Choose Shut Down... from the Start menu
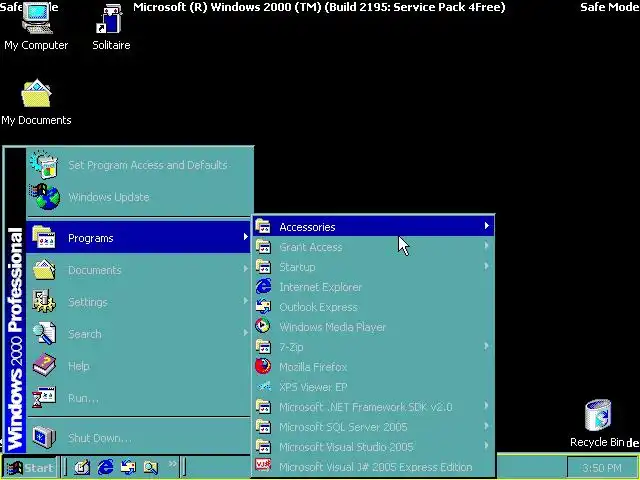 (x=139, y=438)
